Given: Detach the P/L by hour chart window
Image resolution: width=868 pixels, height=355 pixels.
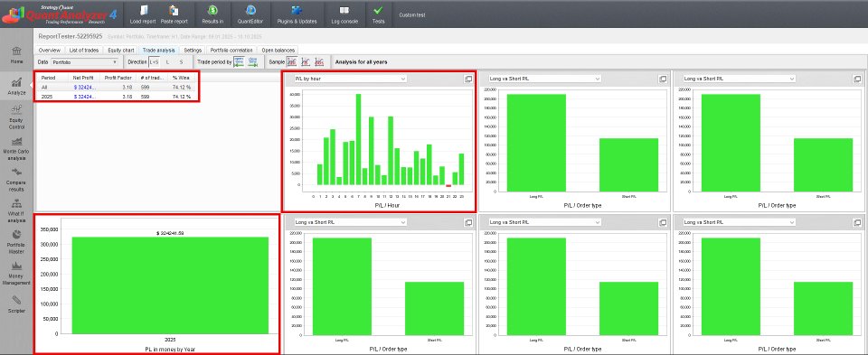Looking at the screenshot, I should coord(468,79).
